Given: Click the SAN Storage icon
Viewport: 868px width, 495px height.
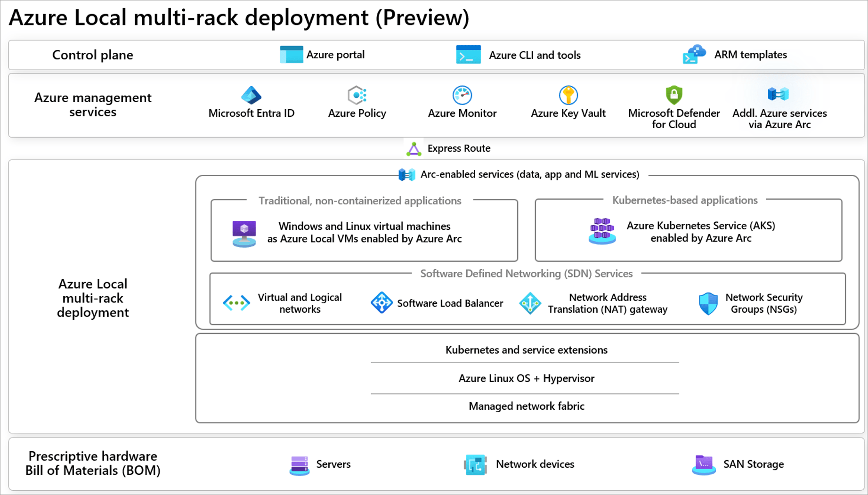Looking at the screenshot, I should (x=704, y=465).
